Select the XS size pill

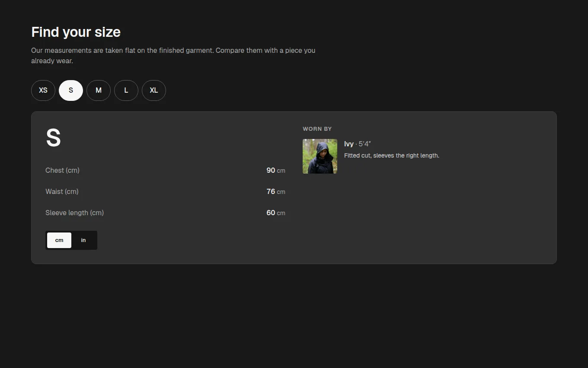point(43,90)
